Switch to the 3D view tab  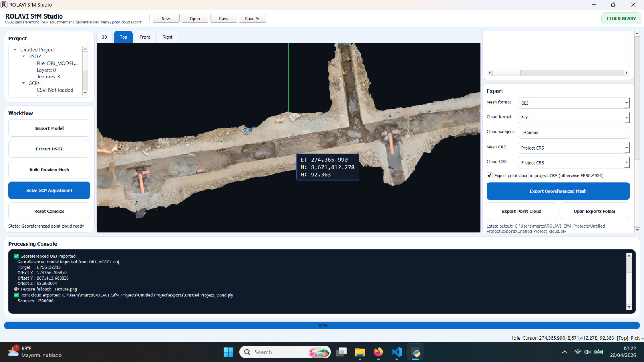(x=104, y=37)
